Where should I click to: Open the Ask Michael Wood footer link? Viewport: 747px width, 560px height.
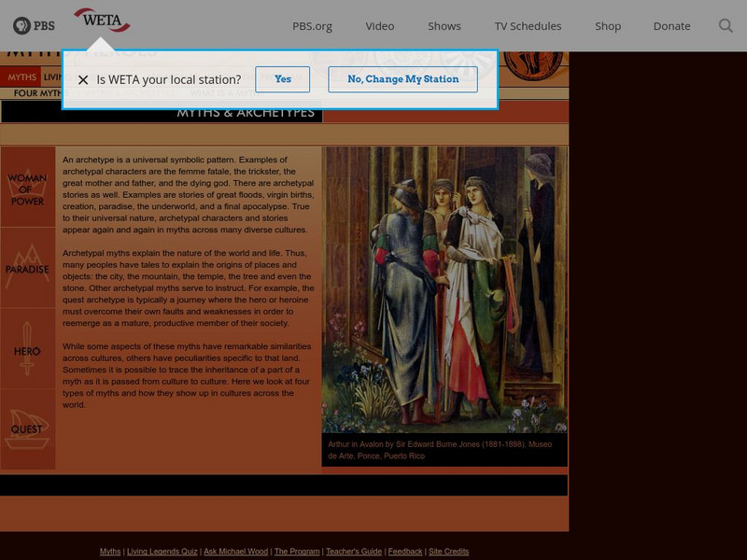(236, 552)
